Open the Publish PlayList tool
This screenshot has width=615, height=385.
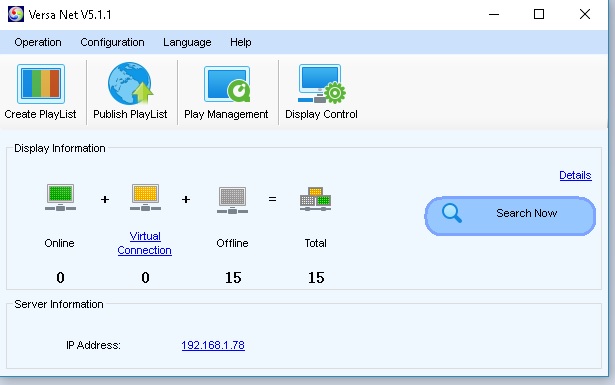[x=130, y=92]
